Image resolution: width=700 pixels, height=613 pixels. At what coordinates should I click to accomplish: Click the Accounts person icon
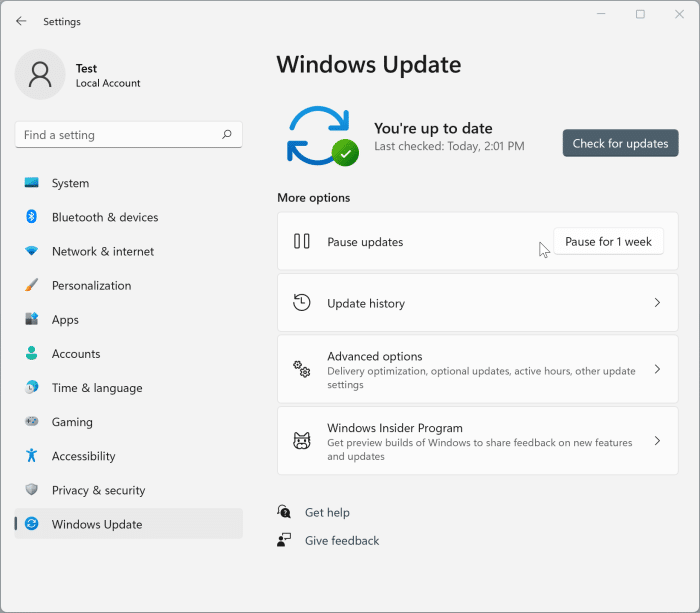(x=31, y=353)
